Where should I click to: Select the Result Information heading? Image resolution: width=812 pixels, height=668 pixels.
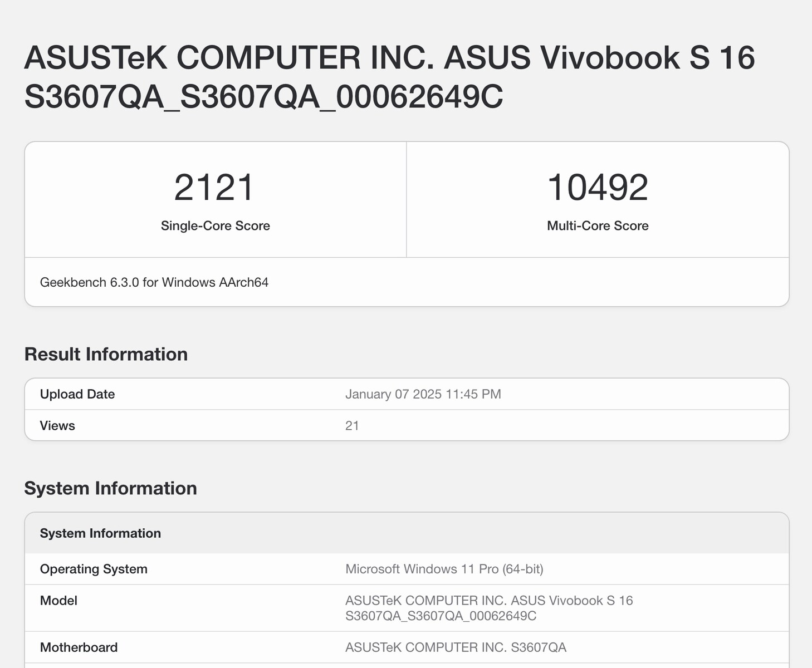coord(105,354)
